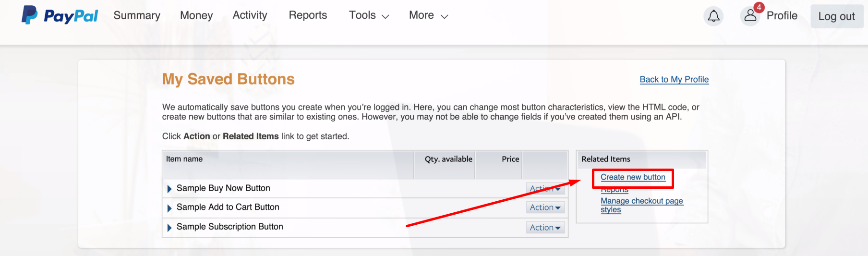Switch to the Activity tab
Image resolution: width=868 pixels, height=256 pixels.
point(250,15)
